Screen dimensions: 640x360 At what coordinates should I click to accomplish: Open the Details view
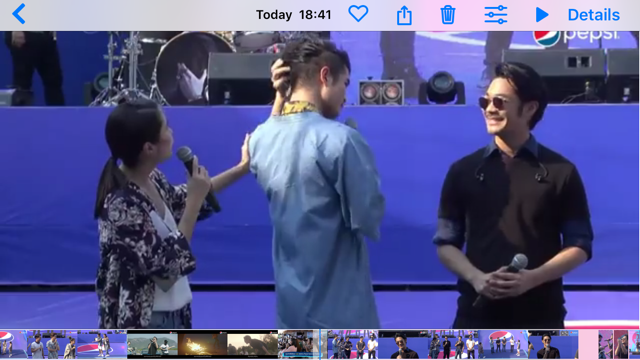(593, 15)
